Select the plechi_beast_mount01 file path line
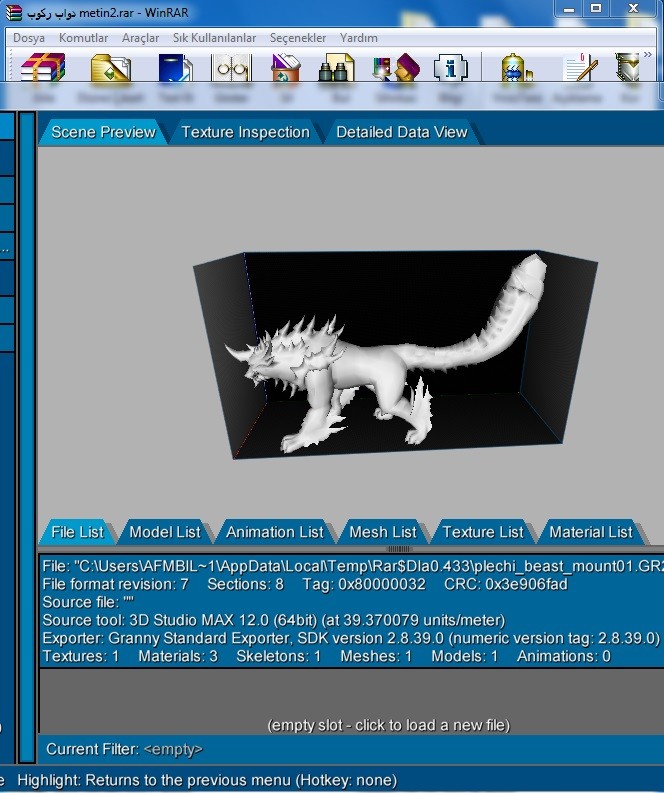The width and height of the screenshot is (664, 793). coord(353,566)
